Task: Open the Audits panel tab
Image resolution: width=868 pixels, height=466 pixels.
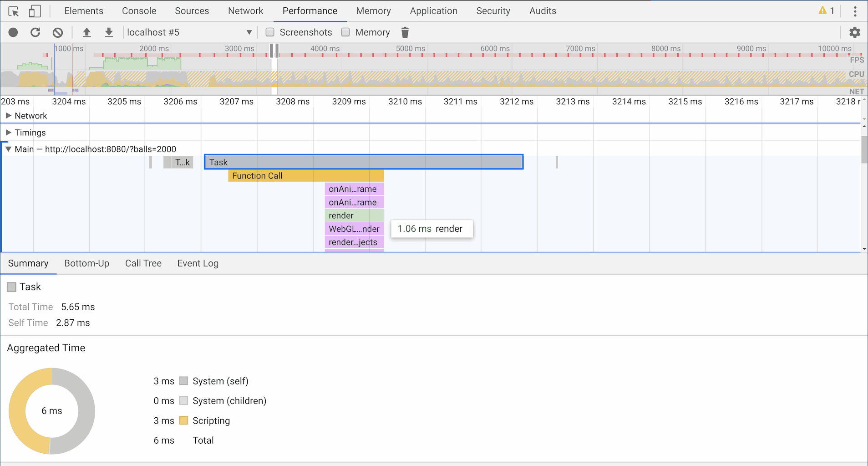Action: pos(543,11)
